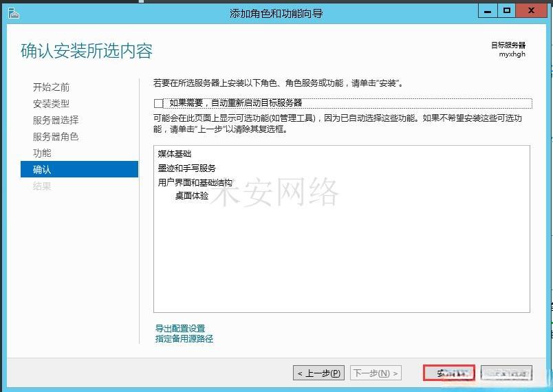
Task: Click server name myxhgh
Action: [512, 54]
